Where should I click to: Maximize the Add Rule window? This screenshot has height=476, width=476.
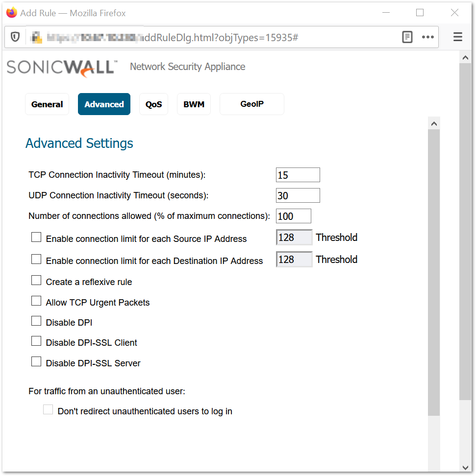tap(420, 13)
